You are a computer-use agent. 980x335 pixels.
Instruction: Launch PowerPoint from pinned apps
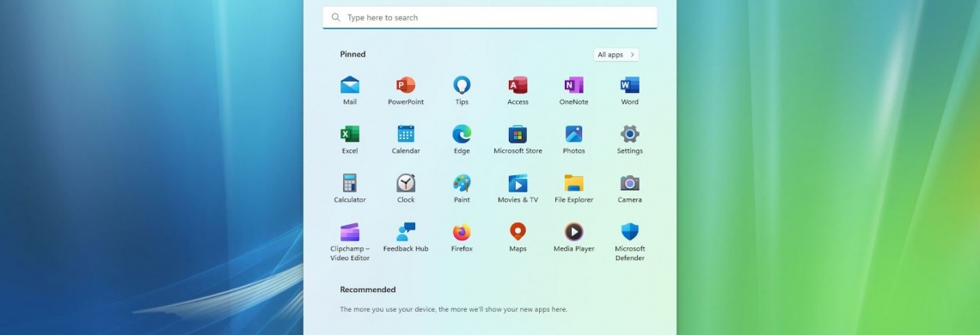[406, 91]
